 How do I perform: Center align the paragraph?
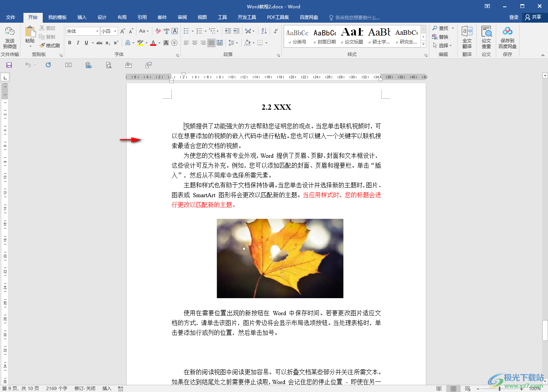[x=195, y=43]
